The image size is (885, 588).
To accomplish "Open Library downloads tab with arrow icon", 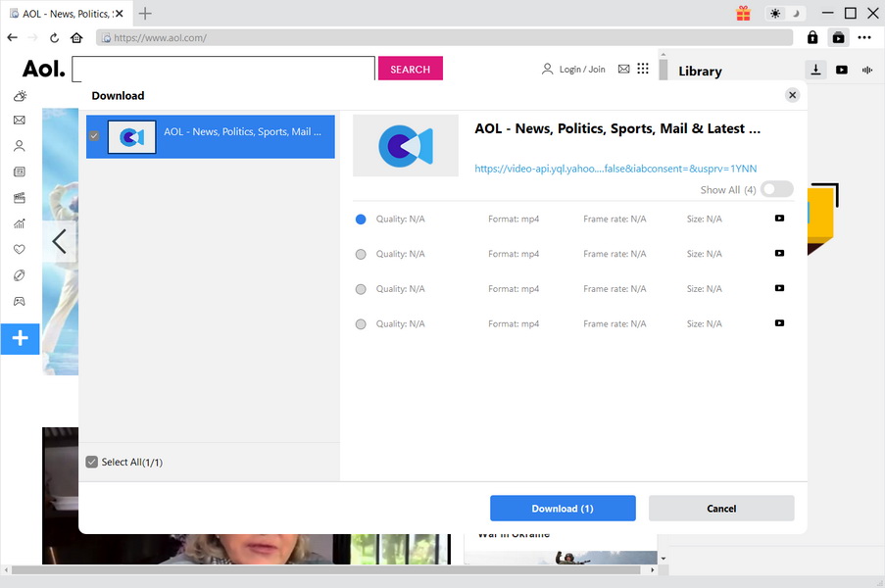I will (x=815, y=70).
